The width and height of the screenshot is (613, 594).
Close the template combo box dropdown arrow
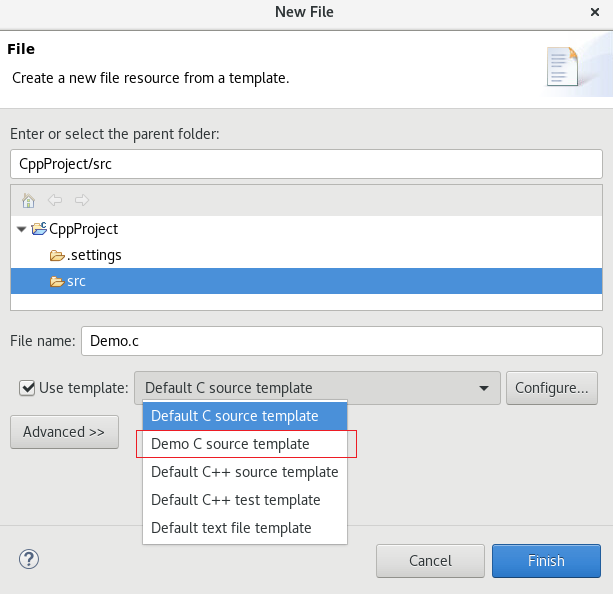(x=485, y=388)
